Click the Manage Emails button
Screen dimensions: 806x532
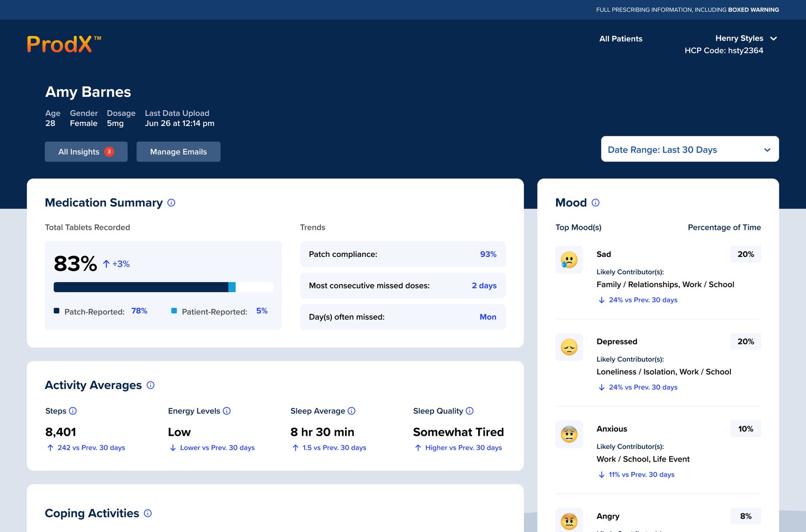click(x=178, y=152)
